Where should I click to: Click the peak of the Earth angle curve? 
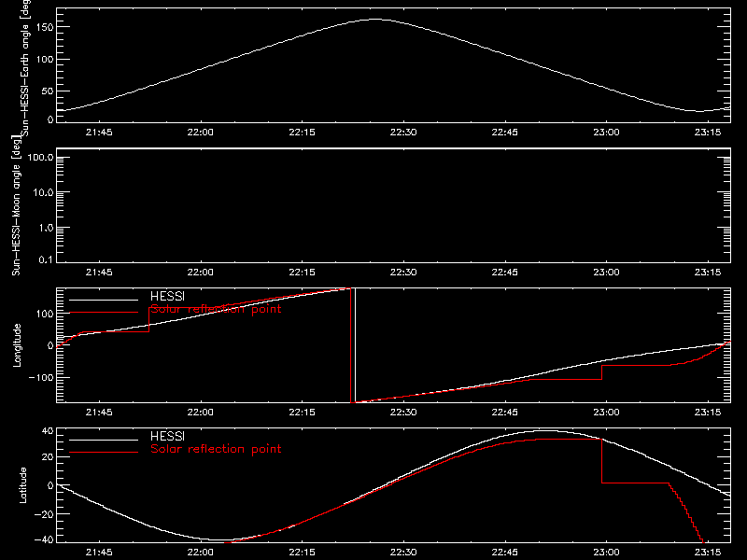click(376, 20)
